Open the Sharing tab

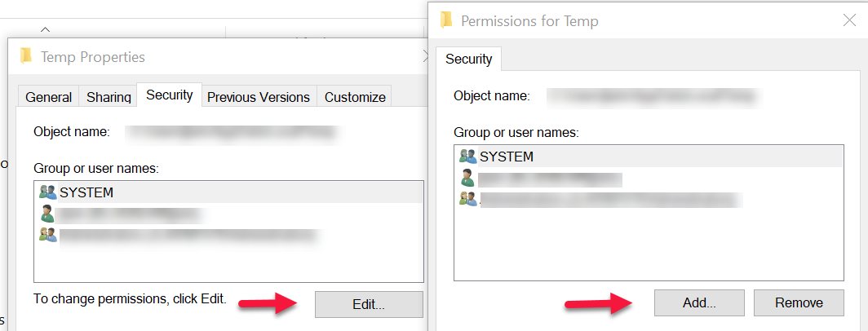(x=108, y=97)
